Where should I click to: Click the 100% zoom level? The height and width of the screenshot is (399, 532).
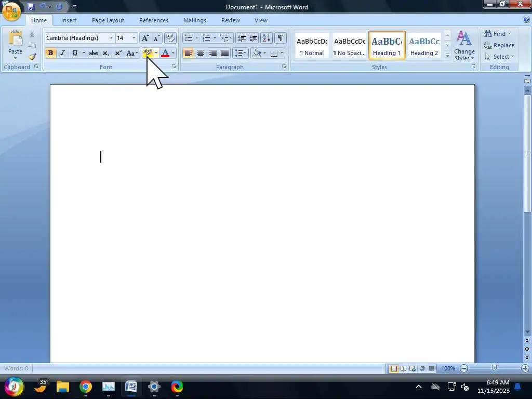tap(448, 368)
